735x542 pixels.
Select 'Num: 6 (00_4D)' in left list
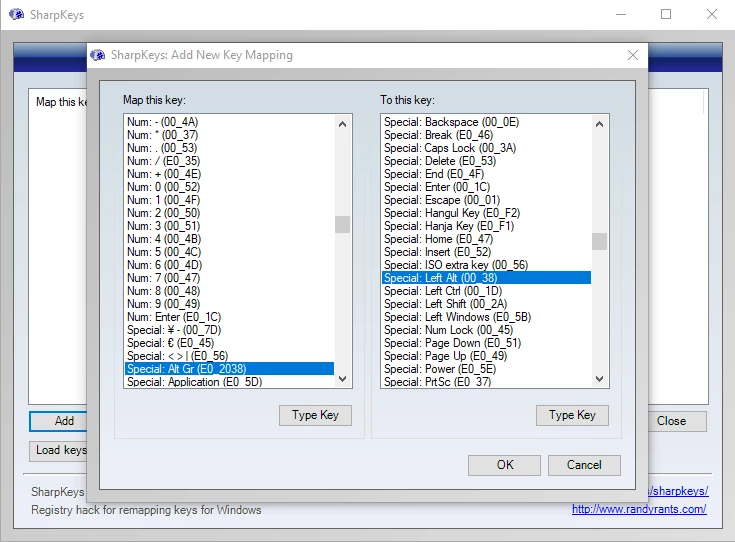tap(230, 265)
